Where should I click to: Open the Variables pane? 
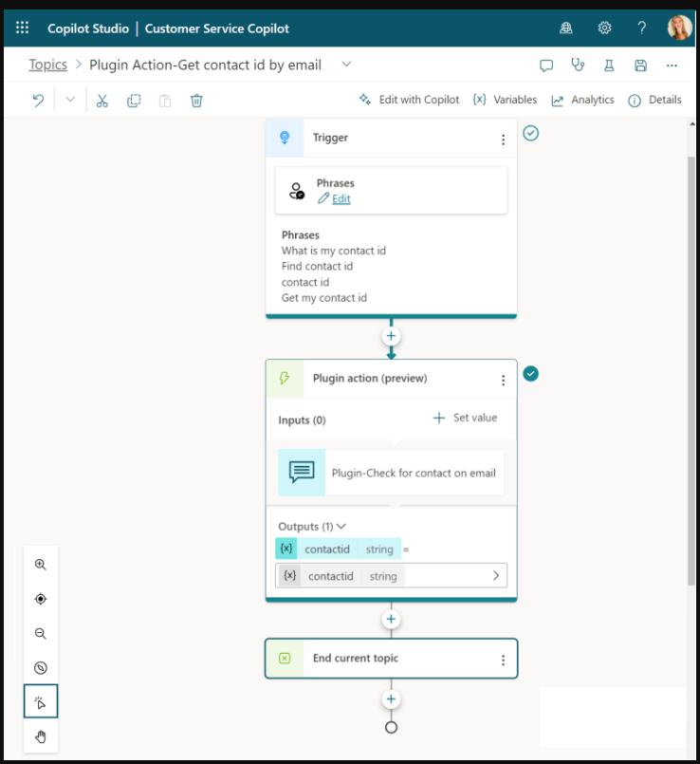point(505,100)
